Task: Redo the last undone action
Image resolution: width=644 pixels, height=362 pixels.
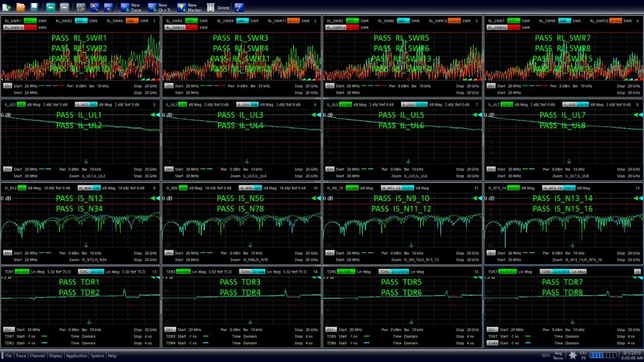Action: point(64,8)
